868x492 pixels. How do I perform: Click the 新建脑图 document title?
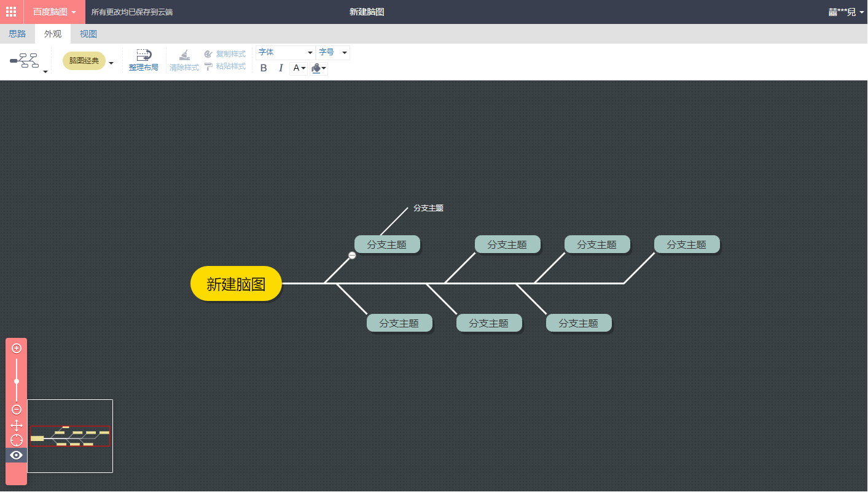(367, 12)
